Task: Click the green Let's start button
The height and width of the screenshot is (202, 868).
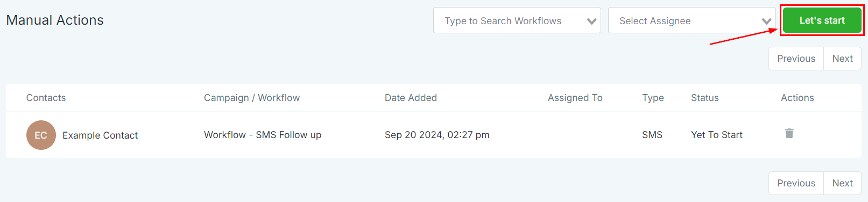Action: pyautogui.click(x=822, y=20)
